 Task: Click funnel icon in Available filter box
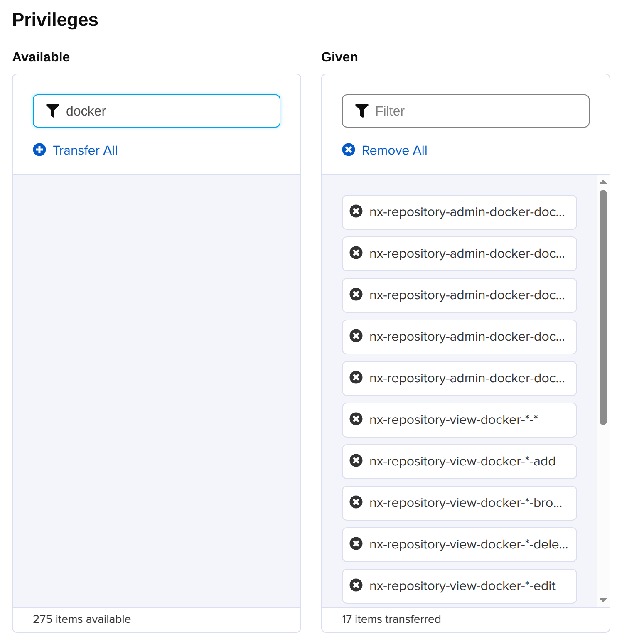pyautogui.click(x=53, y=111)
